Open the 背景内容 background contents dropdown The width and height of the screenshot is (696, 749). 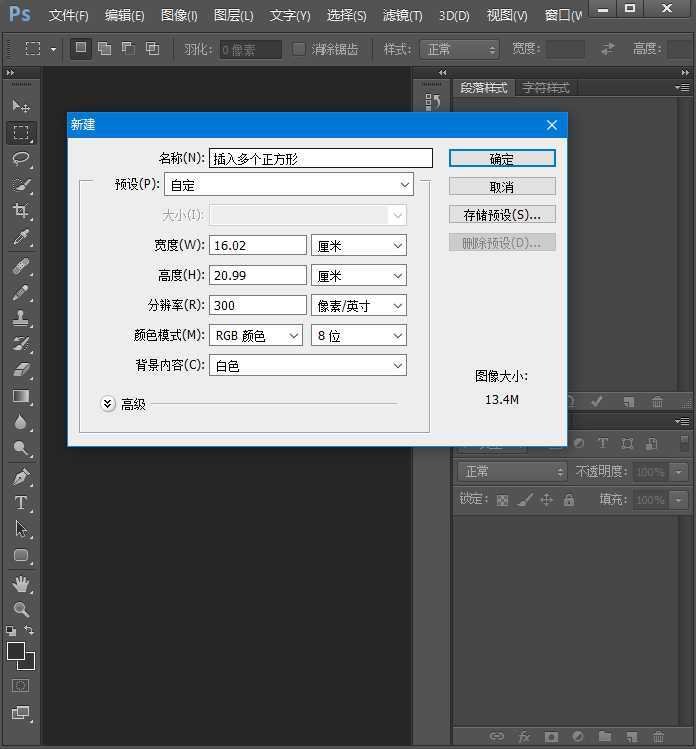[x=308, y=366]
